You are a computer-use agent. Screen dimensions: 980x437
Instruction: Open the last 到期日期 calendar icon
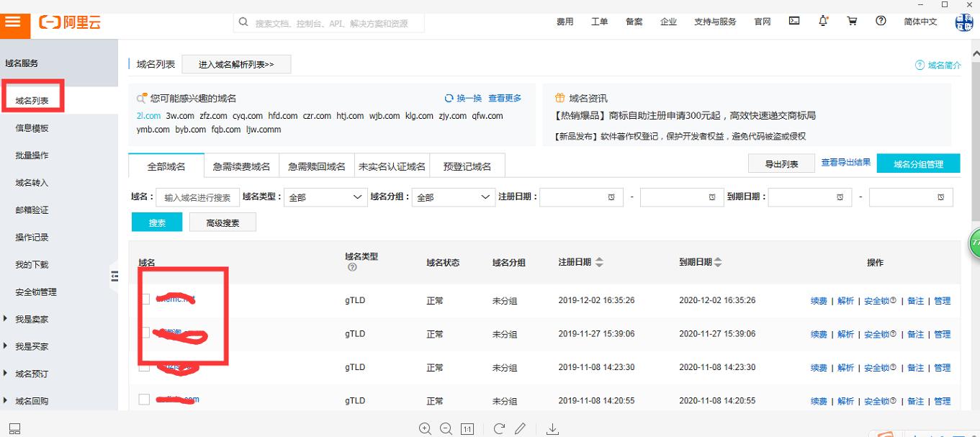coord(940,197)
